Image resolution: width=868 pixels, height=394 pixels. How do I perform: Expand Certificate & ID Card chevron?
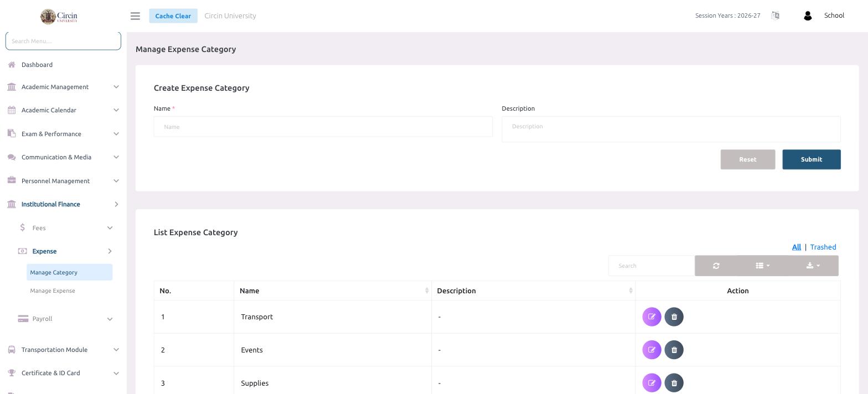116,373
